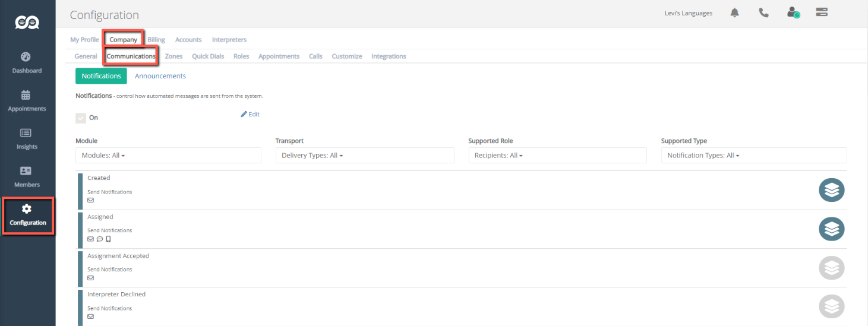Click the Edit pencil link

click(250, 114)
